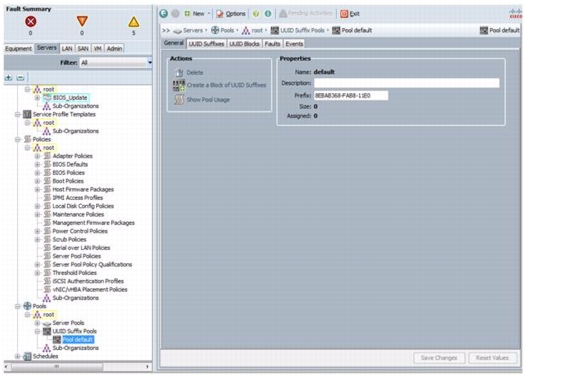Switch to the SAN tab
Image resolution: width=576 pixels, height=377 pixels.
[83, 49]
